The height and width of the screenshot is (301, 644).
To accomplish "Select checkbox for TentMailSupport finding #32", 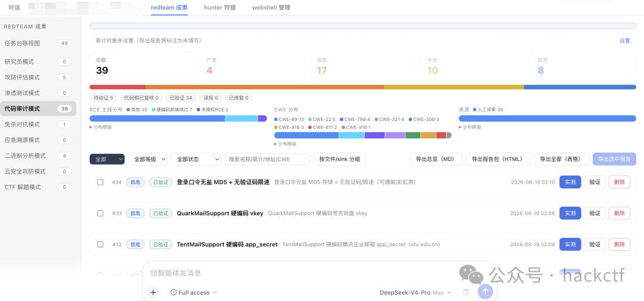I will click(x=100, y=244).
